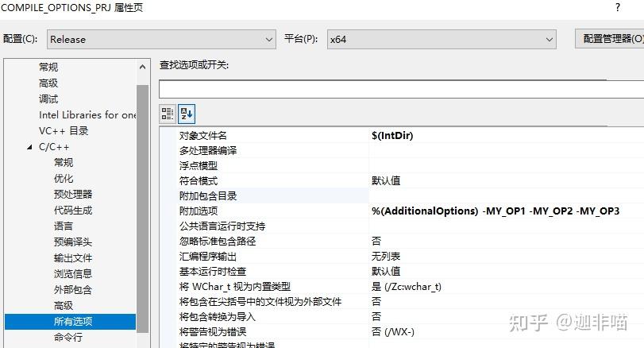Select 命令行 tree item

click(x=68, y=338)
